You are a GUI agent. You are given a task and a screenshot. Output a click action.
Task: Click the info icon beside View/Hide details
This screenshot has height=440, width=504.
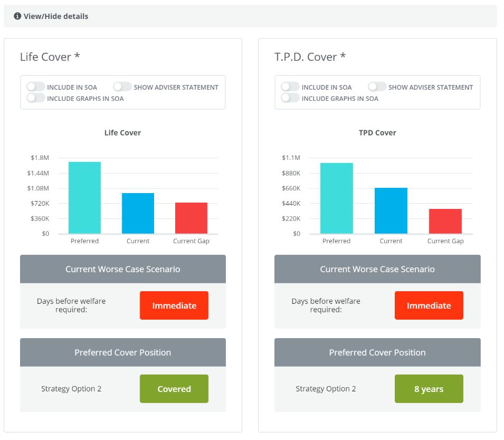tap(17, 16)
